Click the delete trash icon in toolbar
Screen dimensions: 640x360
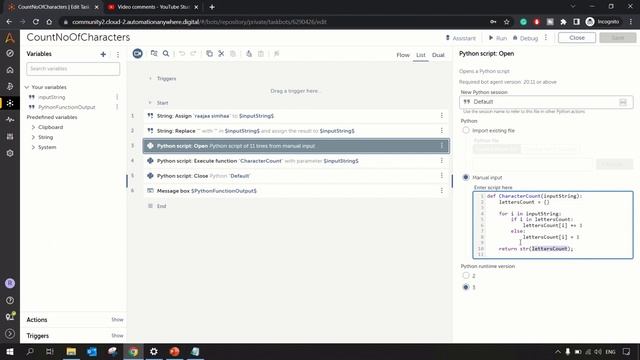click(x=261, y=53)
